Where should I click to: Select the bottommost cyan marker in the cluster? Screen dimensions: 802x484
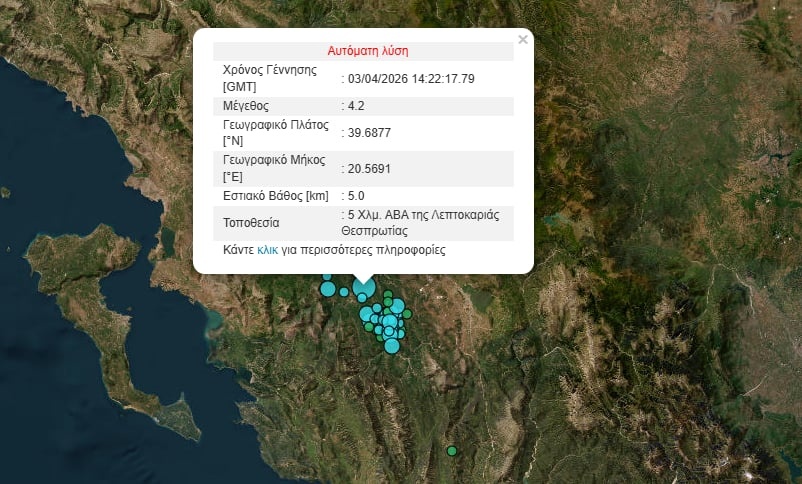point(392,346)
